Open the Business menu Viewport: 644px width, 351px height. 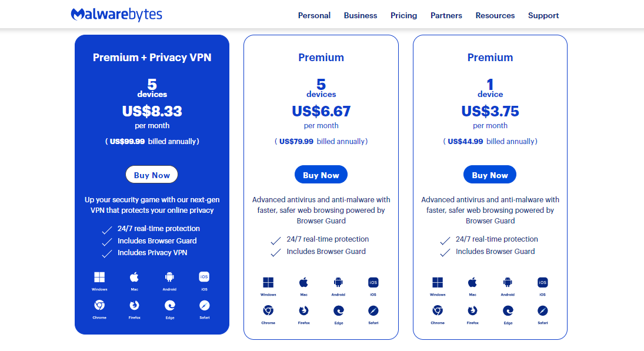coord(360,16)
